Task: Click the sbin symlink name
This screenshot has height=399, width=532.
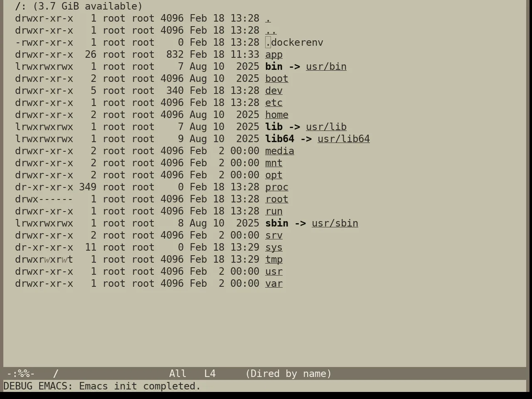Action: (x=277, y=223)
